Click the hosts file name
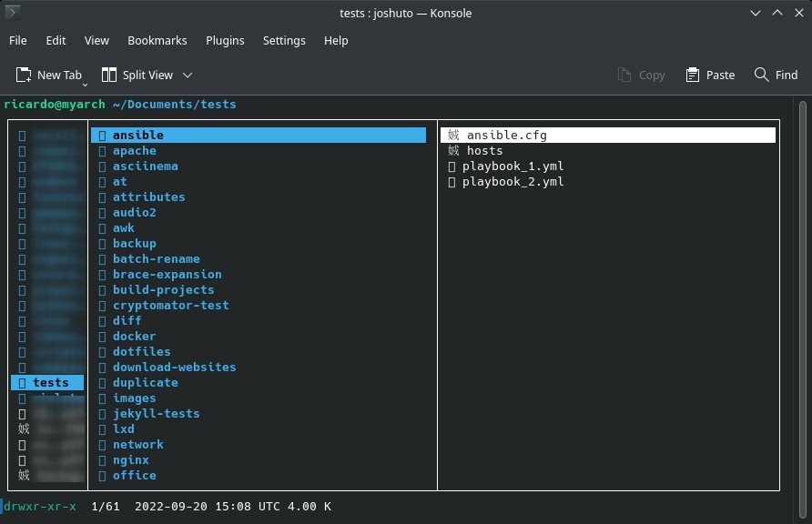Image resolution: width=812 pixels, height=524 pixels. coord(485,150)
